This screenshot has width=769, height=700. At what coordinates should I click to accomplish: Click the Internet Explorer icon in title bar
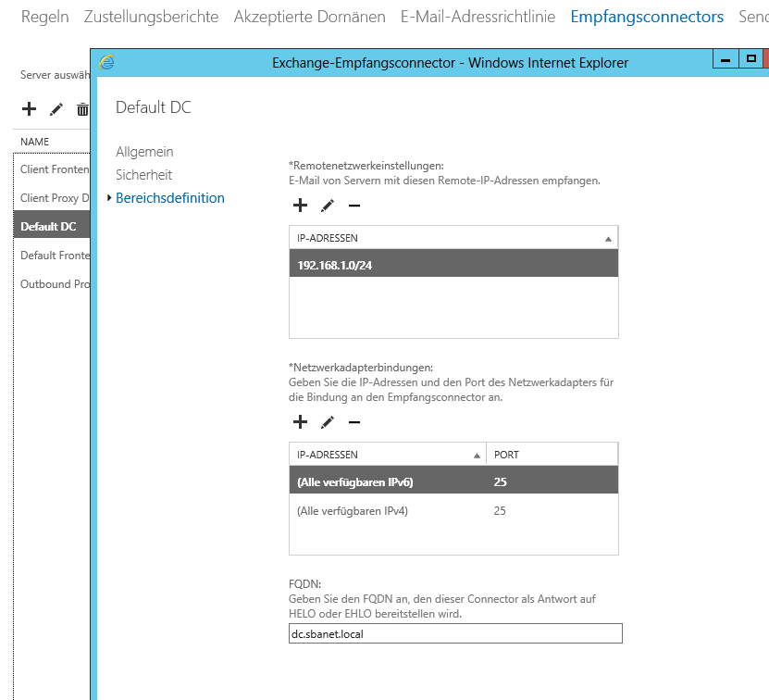107,62
